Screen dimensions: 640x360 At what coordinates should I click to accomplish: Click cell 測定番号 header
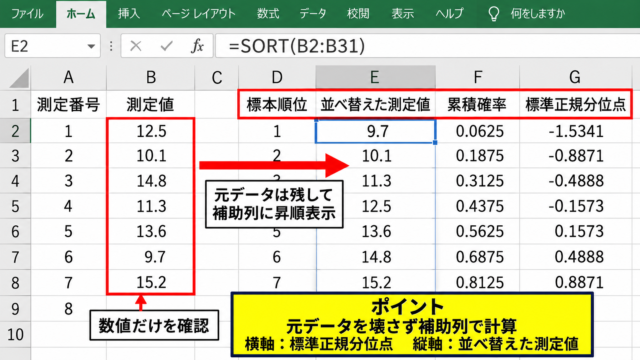tap(69, 105)
